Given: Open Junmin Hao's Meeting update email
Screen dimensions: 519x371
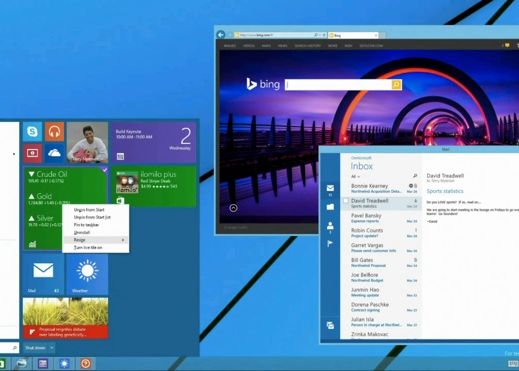Looking at the screenshot, I should pos(380,292).
